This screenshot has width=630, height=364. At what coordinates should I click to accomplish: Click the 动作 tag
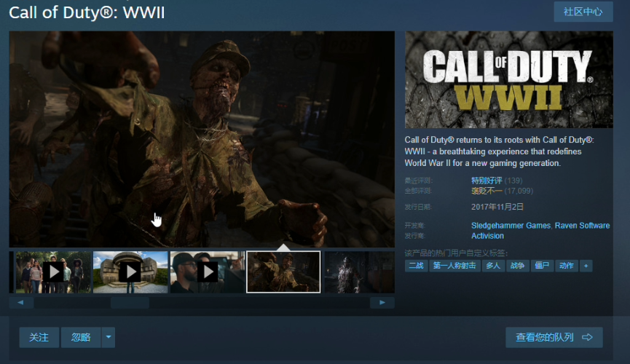click(x=567, y=266)
